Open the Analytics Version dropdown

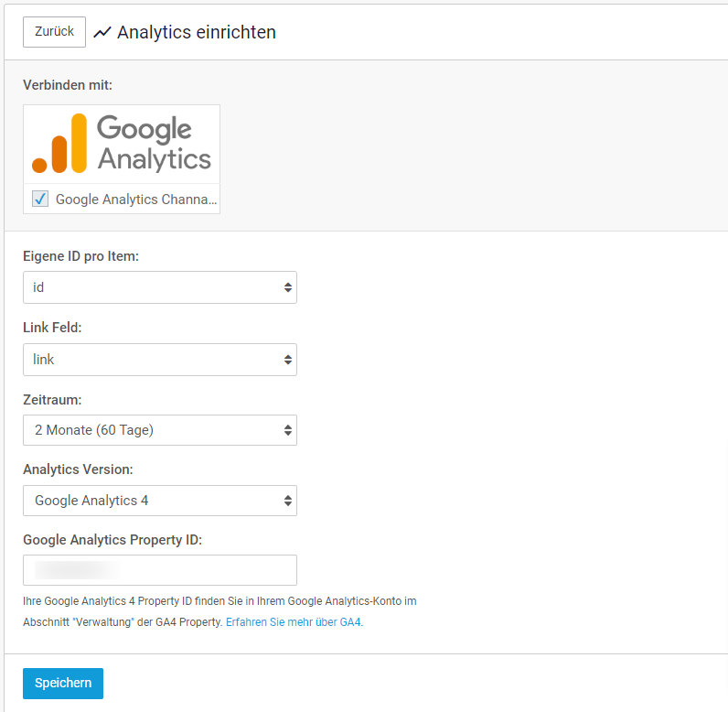pyautogui.click(x=160, y=501)
